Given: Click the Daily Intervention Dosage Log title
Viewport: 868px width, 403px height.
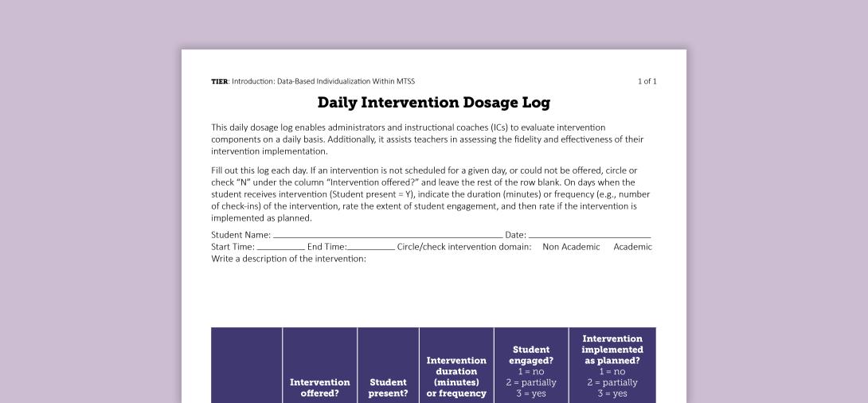Looking at the screenshot, I should pyautogui.click(x=433, y=103).
